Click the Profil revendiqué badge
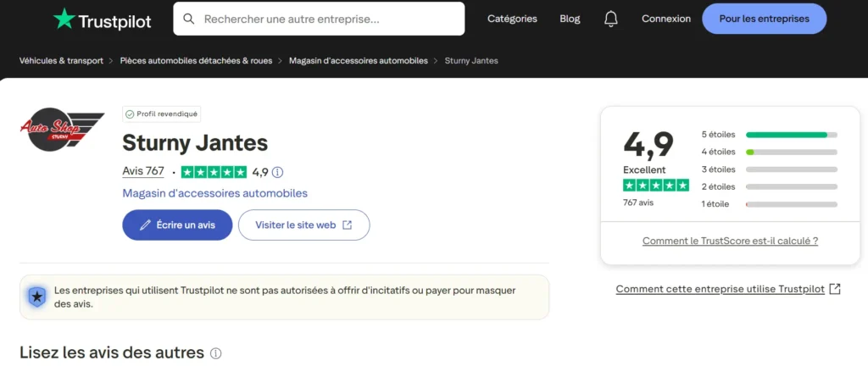 coord(162,114)
